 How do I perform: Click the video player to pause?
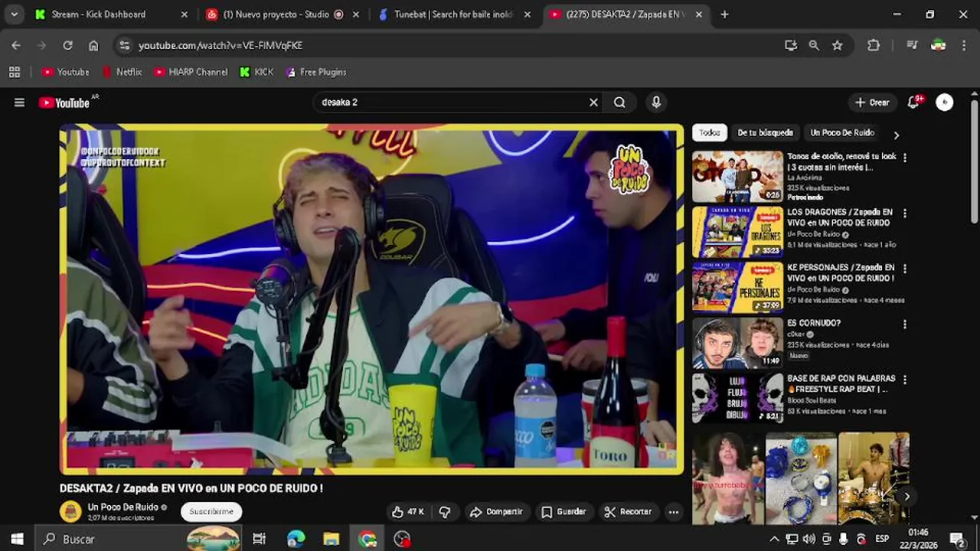[x=371, y=299]
